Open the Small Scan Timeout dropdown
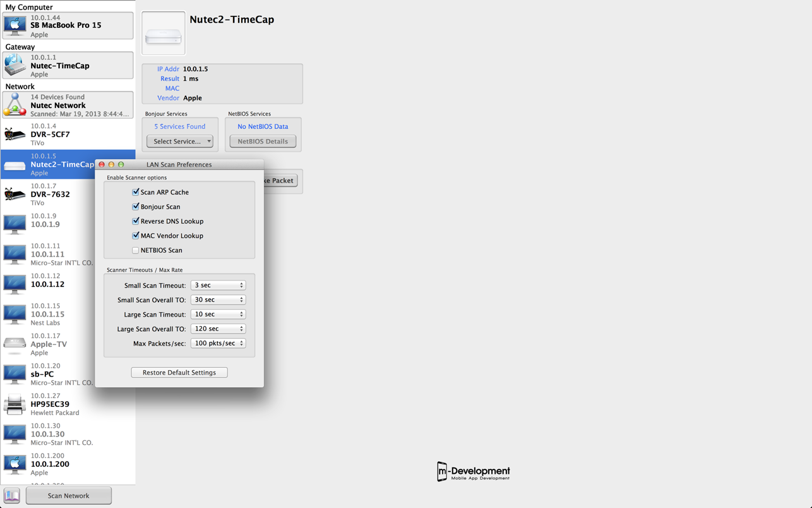Viewport: 812px width, 508px height. [218, 286]
